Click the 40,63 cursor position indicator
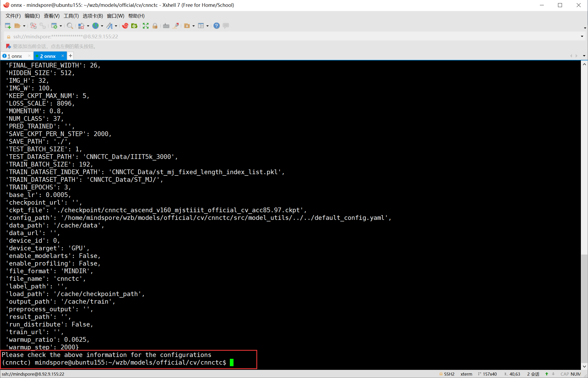 pyautogui.click(x=515, y=374)
